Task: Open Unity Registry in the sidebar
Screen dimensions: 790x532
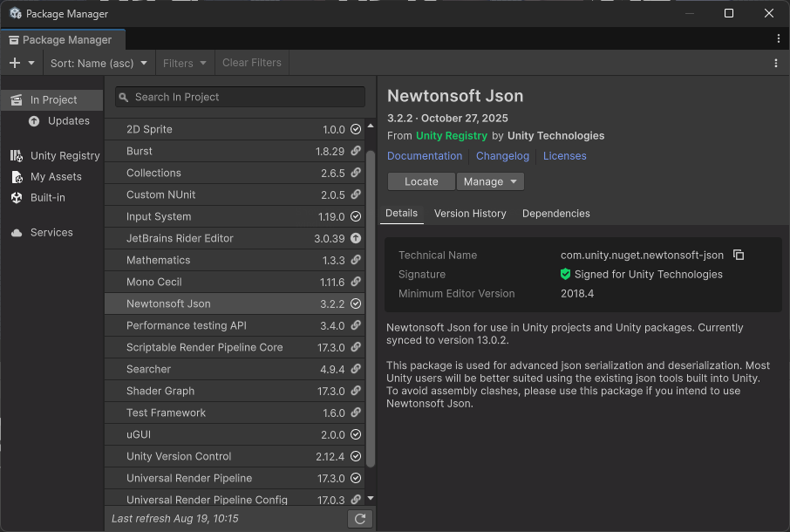Action: [52, 155]
